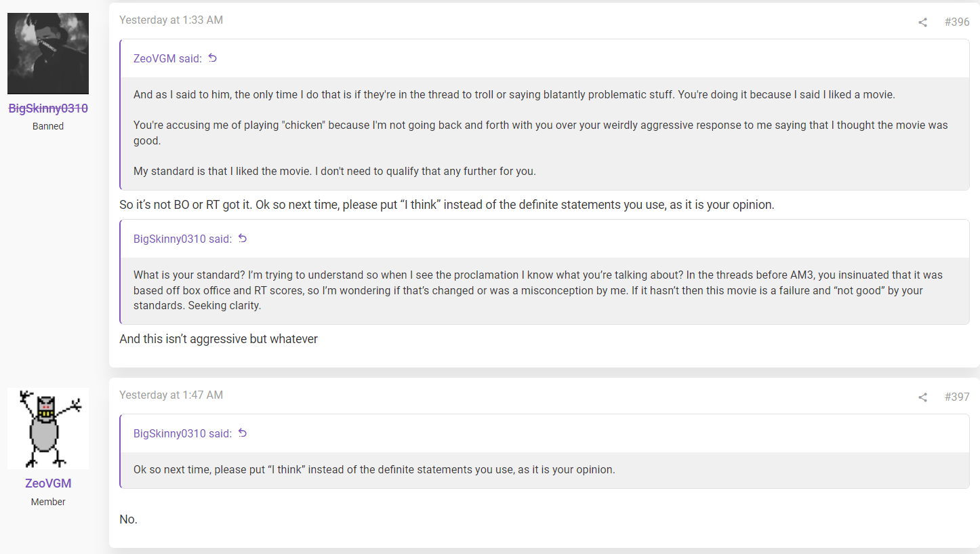Expand 'What is your standard?' quoted block
Image resolution: width=980 pixels, height=554 pixels.
[545, 290]
